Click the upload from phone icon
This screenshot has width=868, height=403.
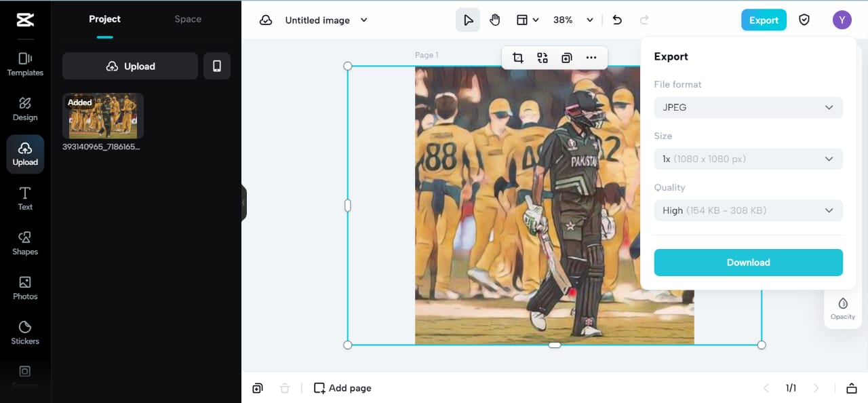tap(217, 66)
